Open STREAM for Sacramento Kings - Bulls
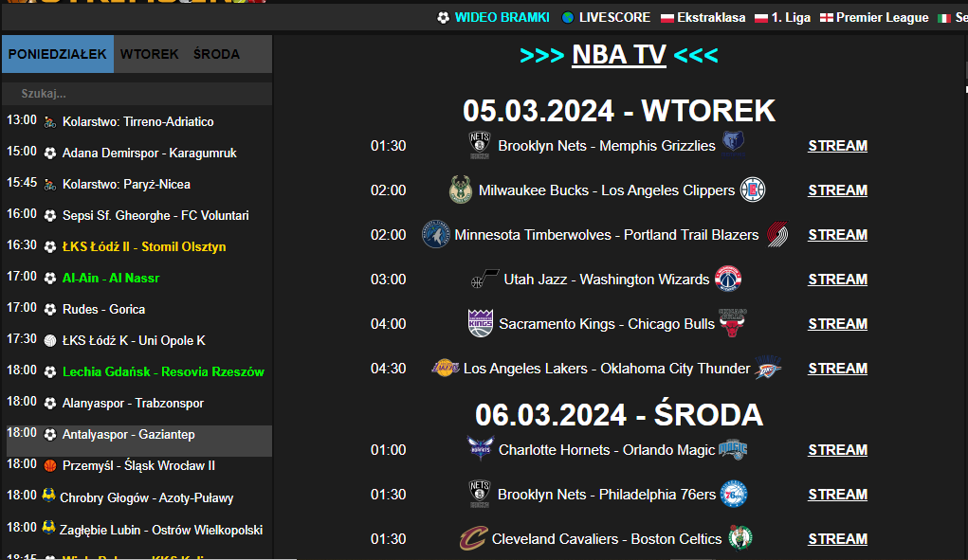This screenshot has height=560, width=968. click(838, 324)
